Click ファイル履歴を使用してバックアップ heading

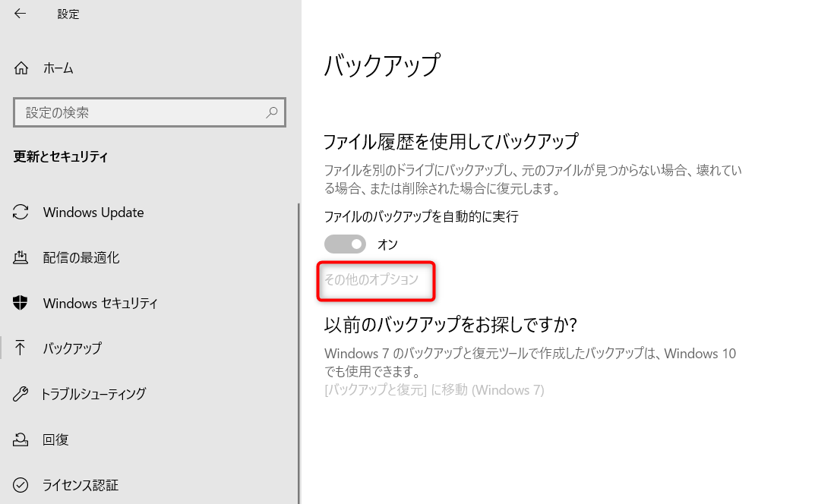pos(451,141)
